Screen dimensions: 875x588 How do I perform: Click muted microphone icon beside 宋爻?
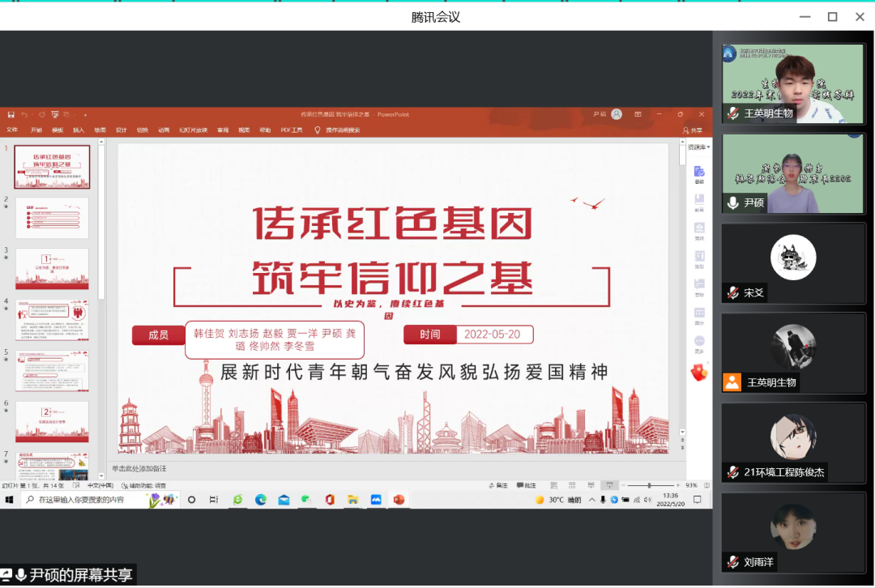pyautogui.click(x=732, y=292)
